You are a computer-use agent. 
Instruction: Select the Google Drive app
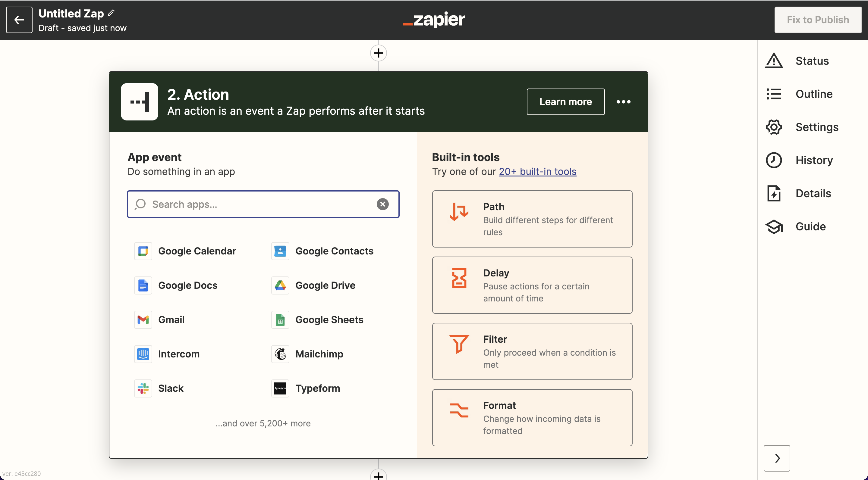click(325, 285)
